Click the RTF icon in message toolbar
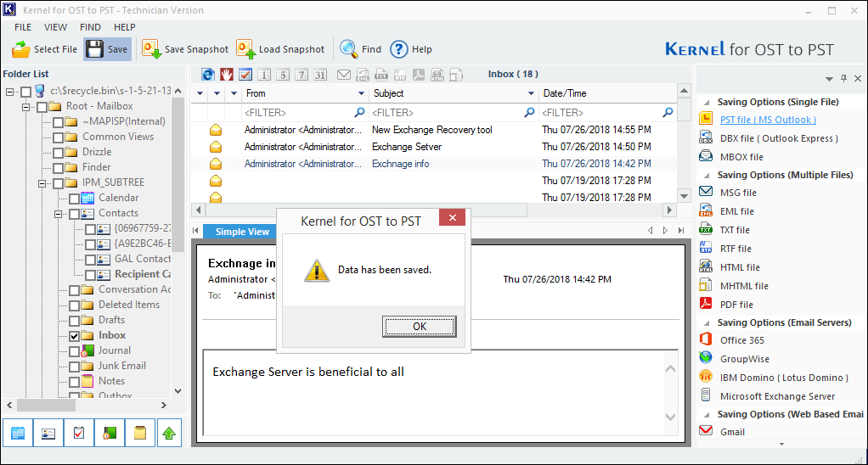 tap(400, 75)
